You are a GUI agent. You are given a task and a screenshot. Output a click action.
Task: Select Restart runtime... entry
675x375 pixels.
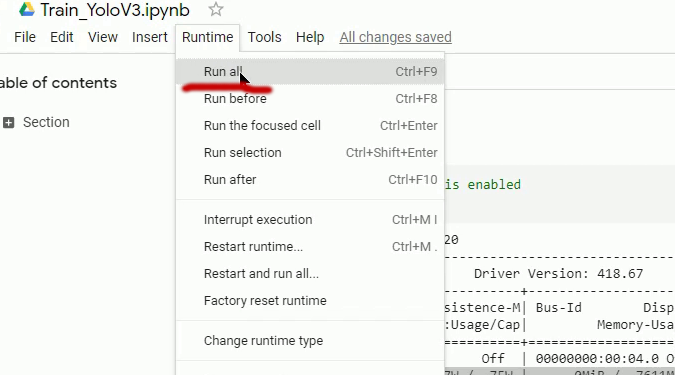[x=310, y=247]
